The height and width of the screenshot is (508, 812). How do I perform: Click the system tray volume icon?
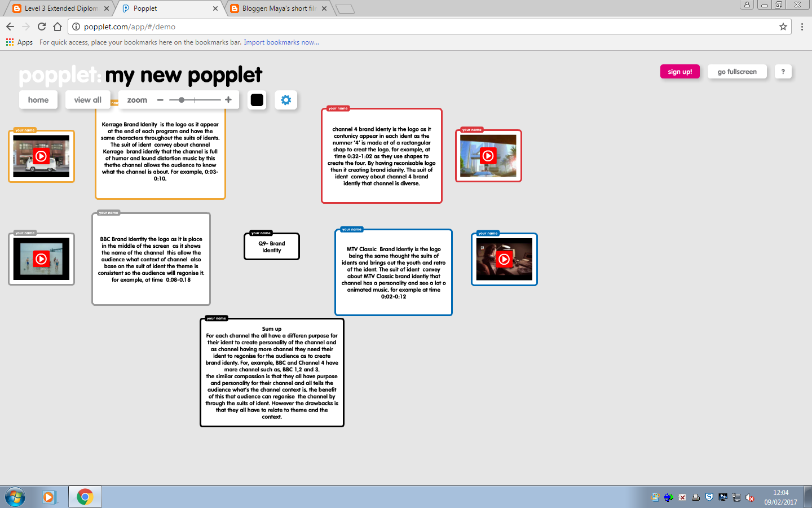coord(750,497)
